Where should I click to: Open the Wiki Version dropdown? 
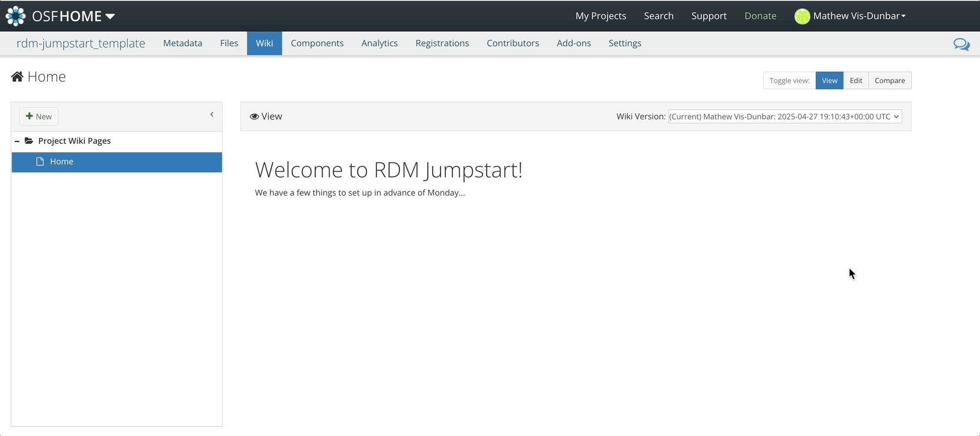[784, 117]
